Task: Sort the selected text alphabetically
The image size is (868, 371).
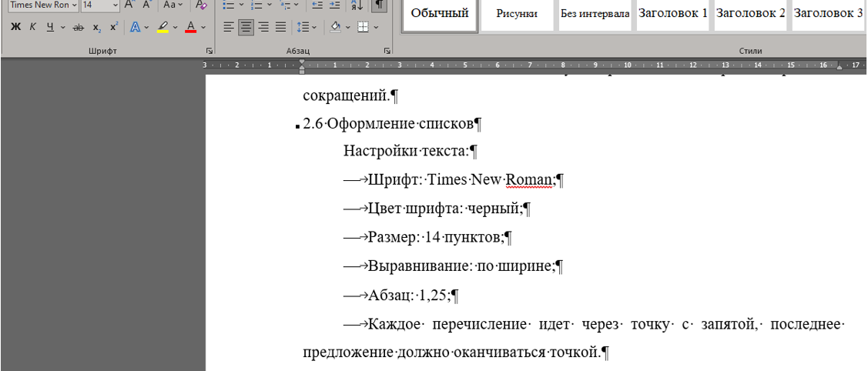Action: (x=357, y=5)
